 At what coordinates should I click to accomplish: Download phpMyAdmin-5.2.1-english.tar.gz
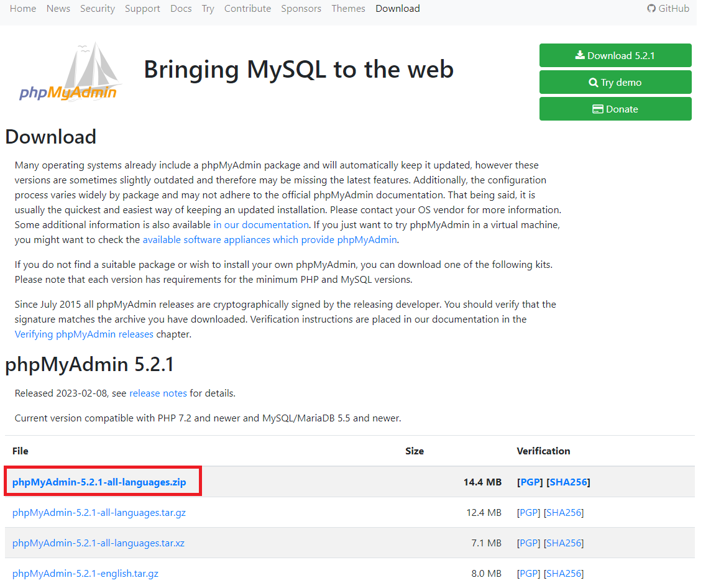click(85, 573)
